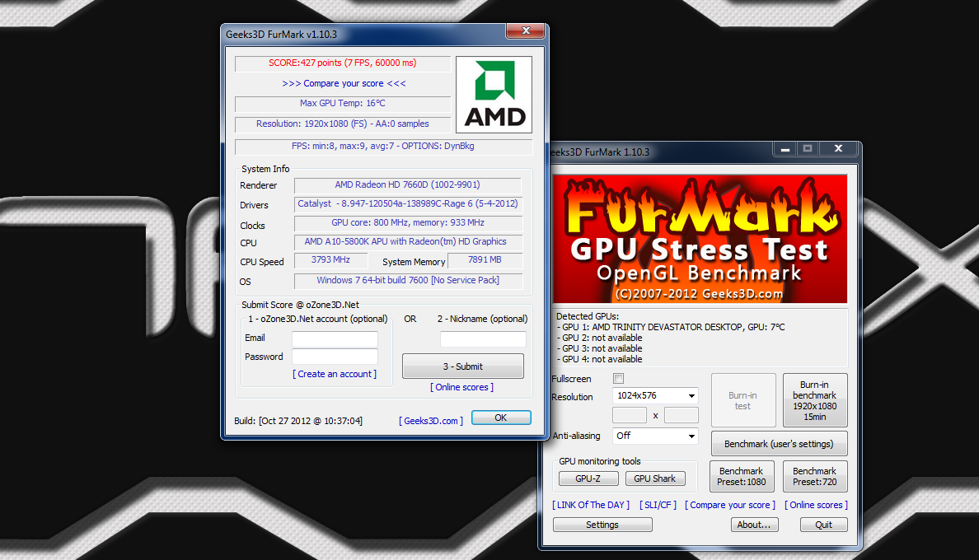Click the Burn-in test button

743,400
